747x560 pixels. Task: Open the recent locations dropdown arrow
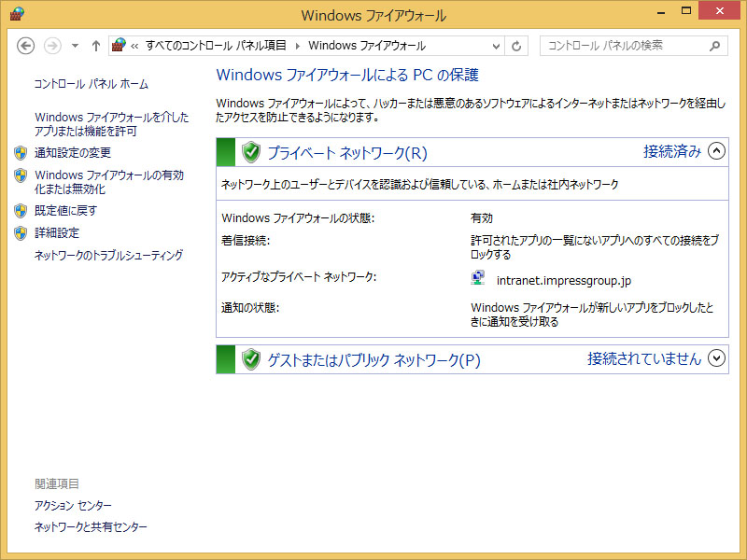[x=75, y=46]
